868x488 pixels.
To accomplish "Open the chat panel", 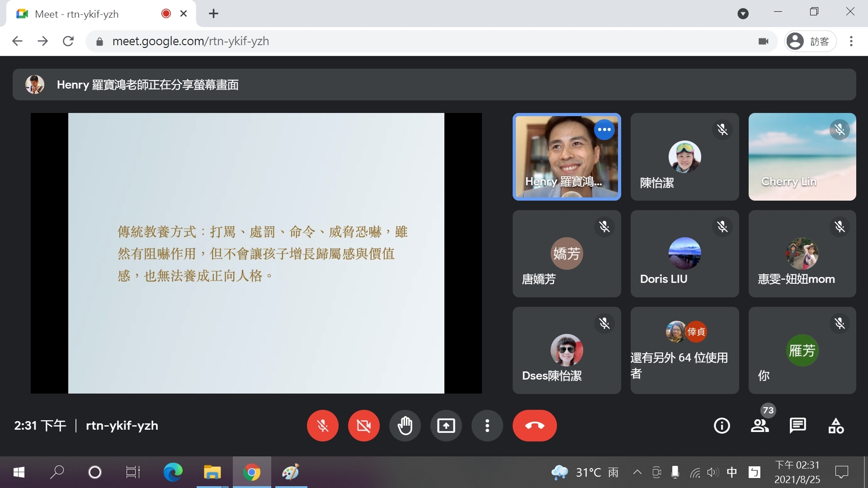I will pyautogui.click(x=797, y=426).
